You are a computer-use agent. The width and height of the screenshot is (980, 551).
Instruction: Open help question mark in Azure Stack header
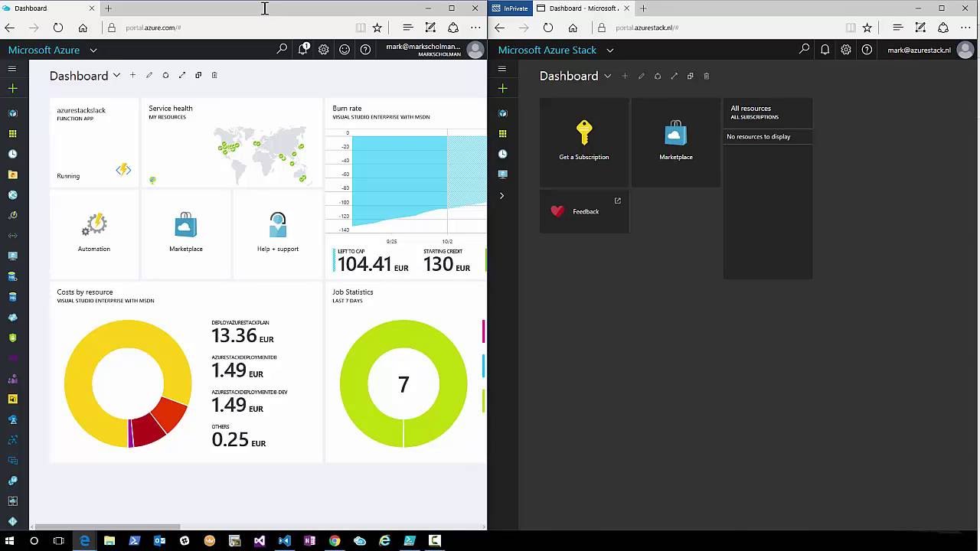pos(867,50)
